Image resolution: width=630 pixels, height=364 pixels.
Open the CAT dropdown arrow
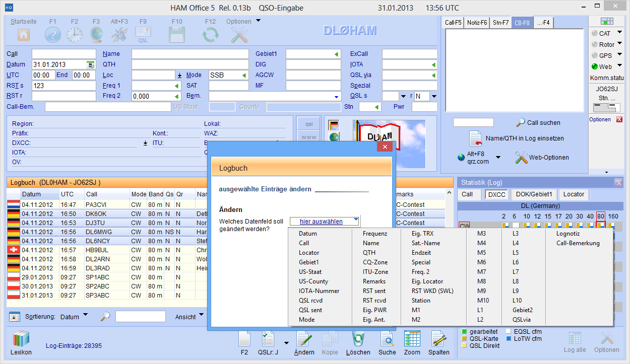coord(619,33)
